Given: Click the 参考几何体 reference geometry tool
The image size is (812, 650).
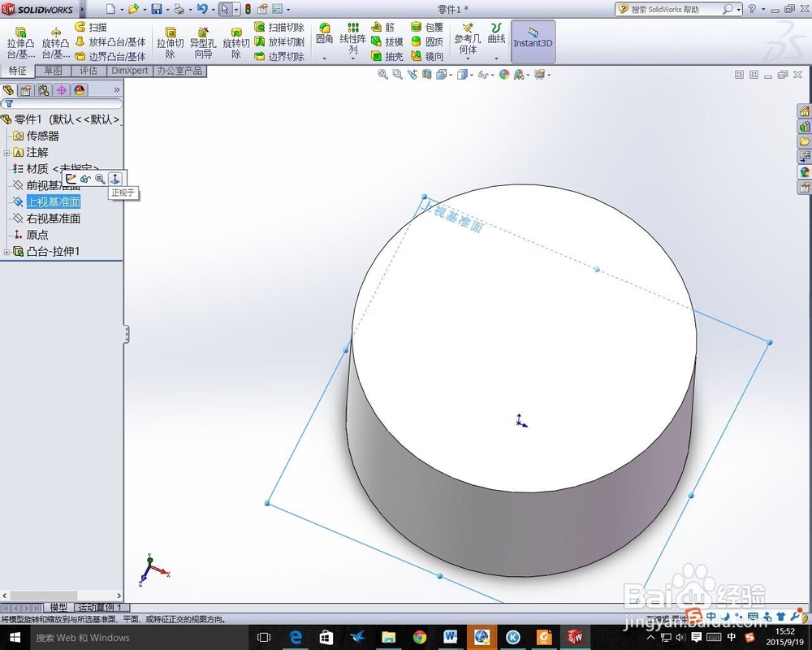Looking at the screenshot, I should click(x=468, y=37).
